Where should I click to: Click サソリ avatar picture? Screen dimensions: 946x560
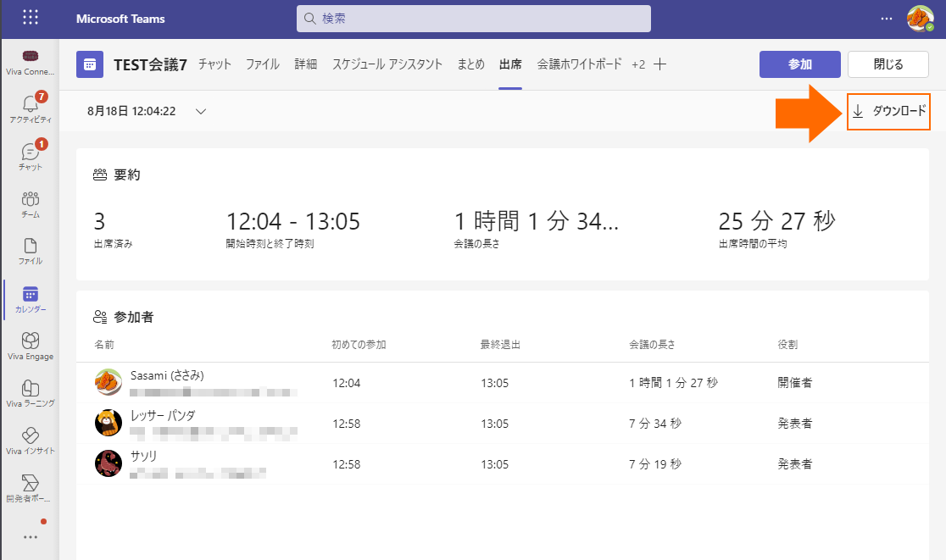tap(109, 463)
